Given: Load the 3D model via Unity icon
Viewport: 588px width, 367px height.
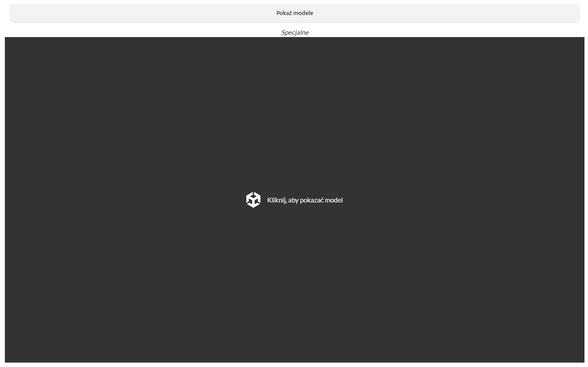Looking at the screenshot, I should (253, 200).
